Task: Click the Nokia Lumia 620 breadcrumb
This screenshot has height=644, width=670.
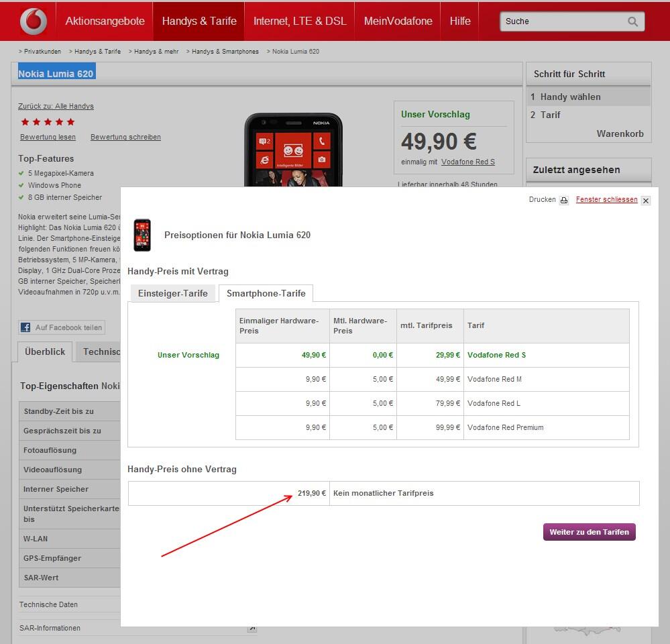Action: pyautogui.click(x=296, y=51)
